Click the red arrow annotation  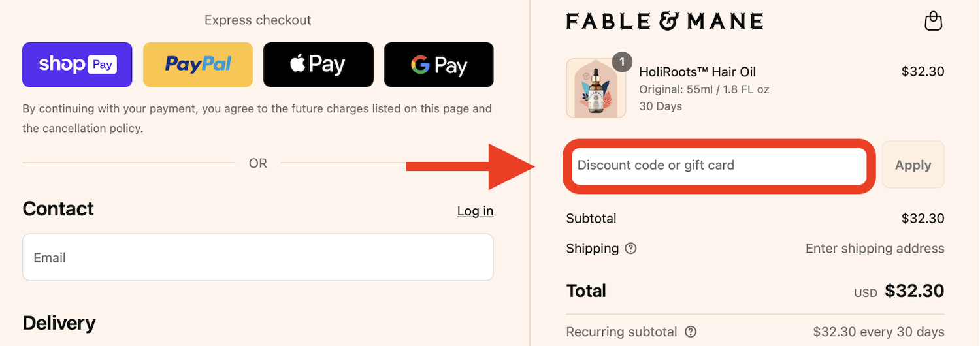point(470,167)
